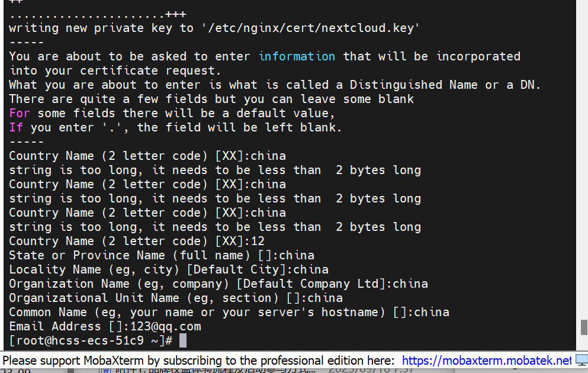Screen dimensions: 588x373
Task: Click the magenta "For" keyword
Action: [20, 113]
